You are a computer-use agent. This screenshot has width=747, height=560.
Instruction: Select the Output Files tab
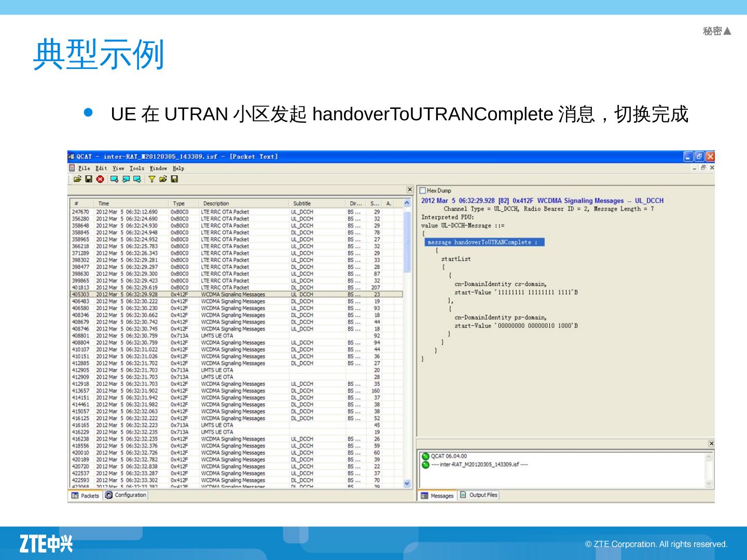click(478, 495)
